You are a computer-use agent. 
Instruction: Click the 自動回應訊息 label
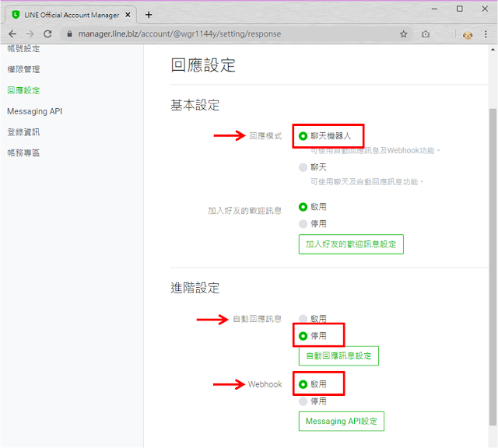tap(258, 319)
